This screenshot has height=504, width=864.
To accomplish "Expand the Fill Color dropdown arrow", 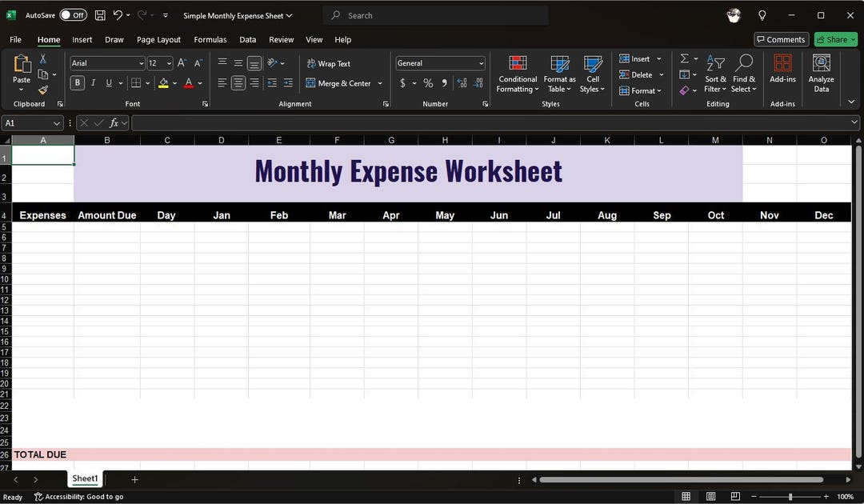I will pyautogui.click(x=174, y=82).
